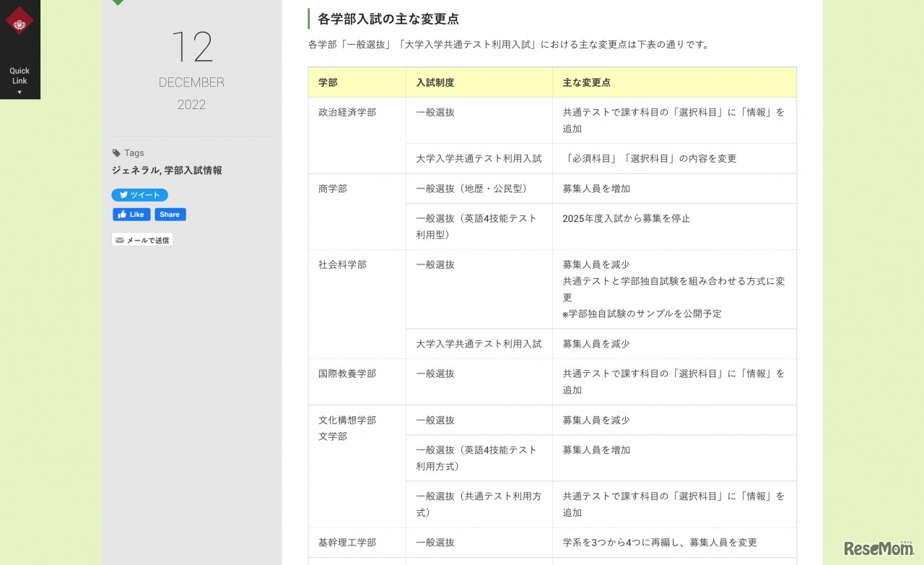Screen dimensions: 924x565
Task: Share the article via the ツイート button
Action: (139, 195)
